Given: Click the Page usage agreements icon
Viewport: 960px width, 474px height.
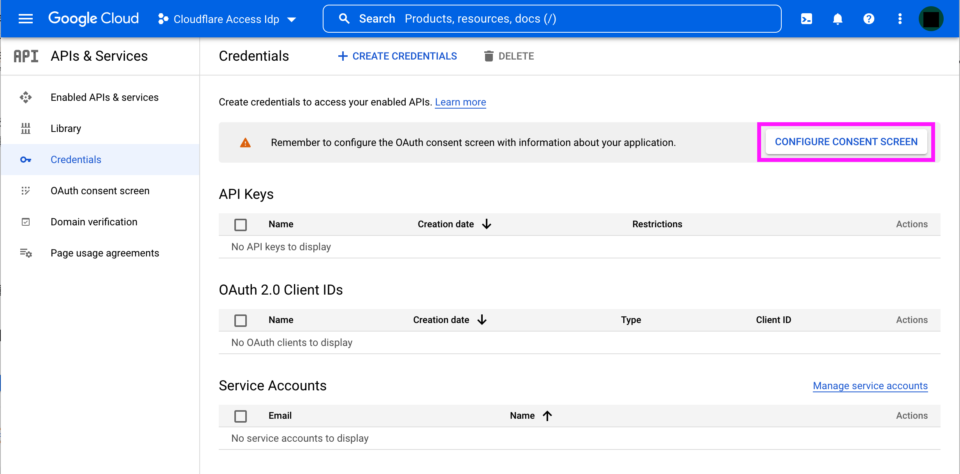Looking at the screenshot, I should pyautogui.click(x=26, y=253).
